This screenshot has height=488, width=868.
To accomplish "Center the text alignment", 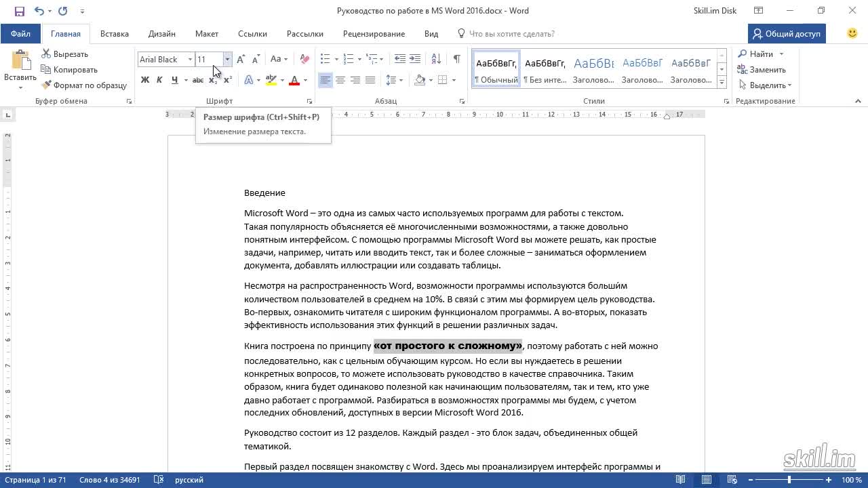I will tap(340, 80).
